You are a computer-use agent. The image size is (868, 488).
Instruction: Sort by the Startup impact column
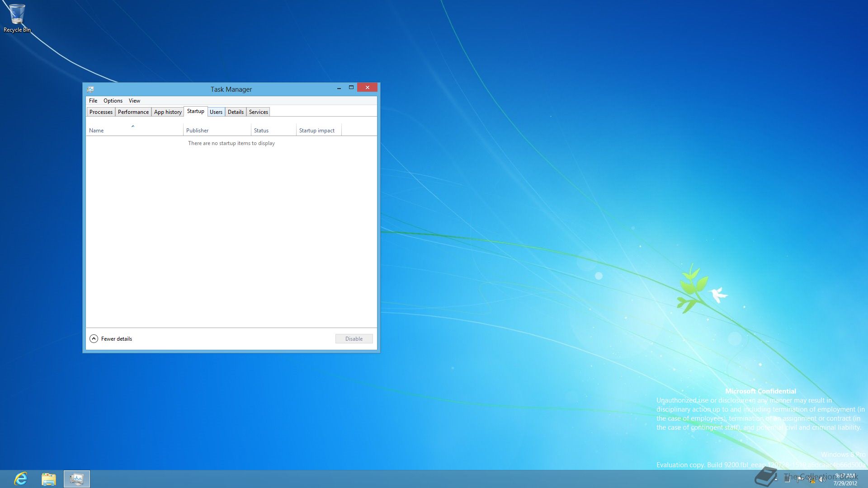[x=317, y=130]
